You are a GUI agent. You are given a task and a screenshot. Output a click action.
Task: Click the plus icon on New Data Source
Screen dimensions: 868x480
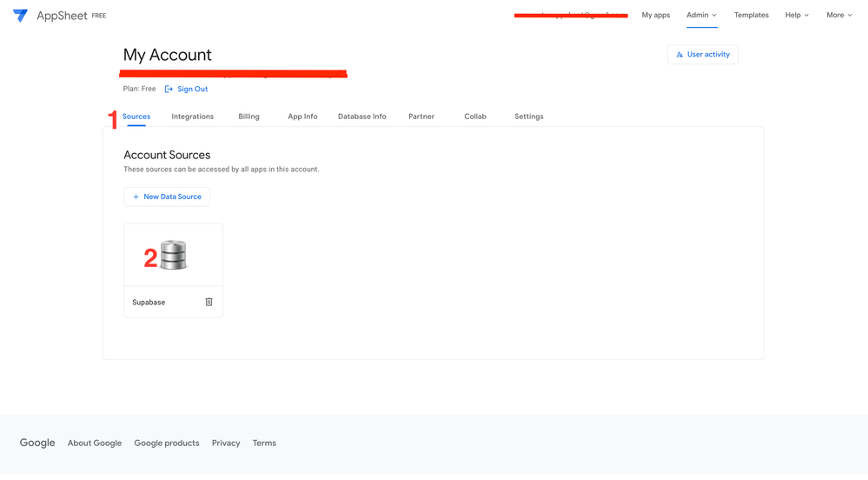pyautogui.click(x=136, y=197)
